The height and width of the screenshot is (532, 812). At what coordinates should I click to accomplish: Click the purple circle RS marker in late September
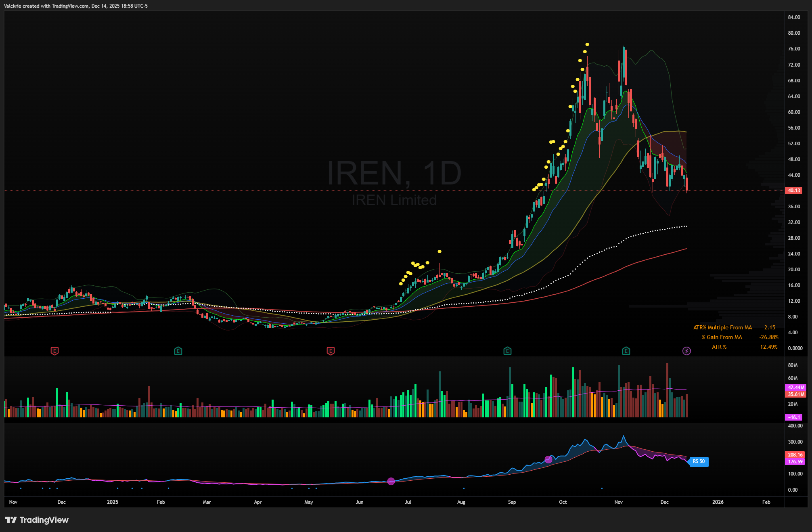tap(548, 459)
